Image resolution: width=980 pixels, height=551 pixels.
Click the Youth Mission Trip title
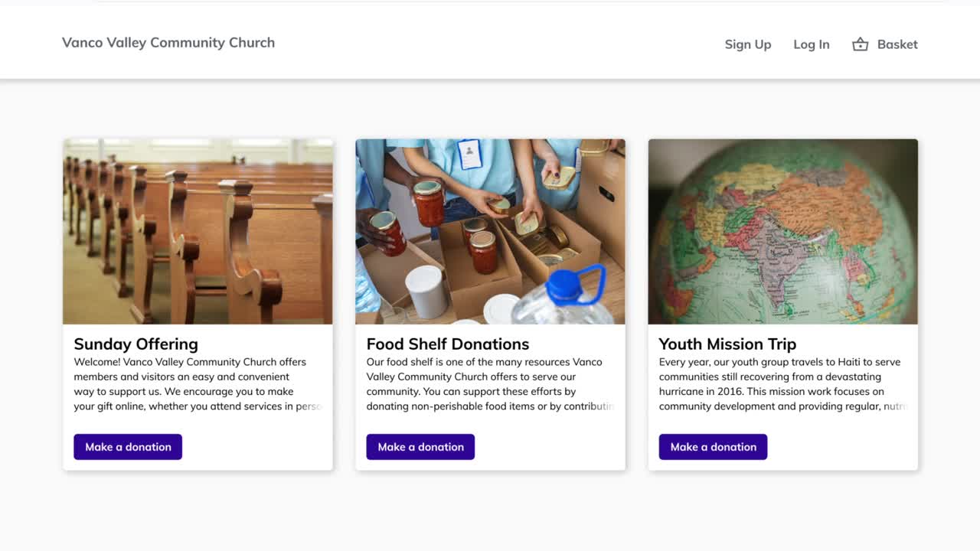727,344
